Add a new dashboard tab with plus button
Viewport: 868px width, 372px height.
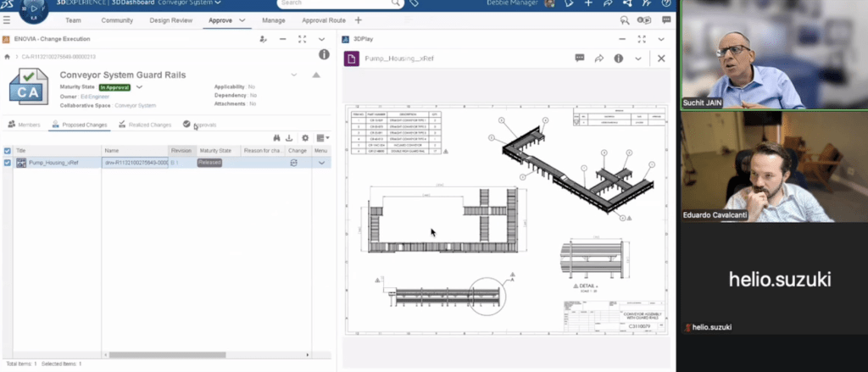(358, 19)
